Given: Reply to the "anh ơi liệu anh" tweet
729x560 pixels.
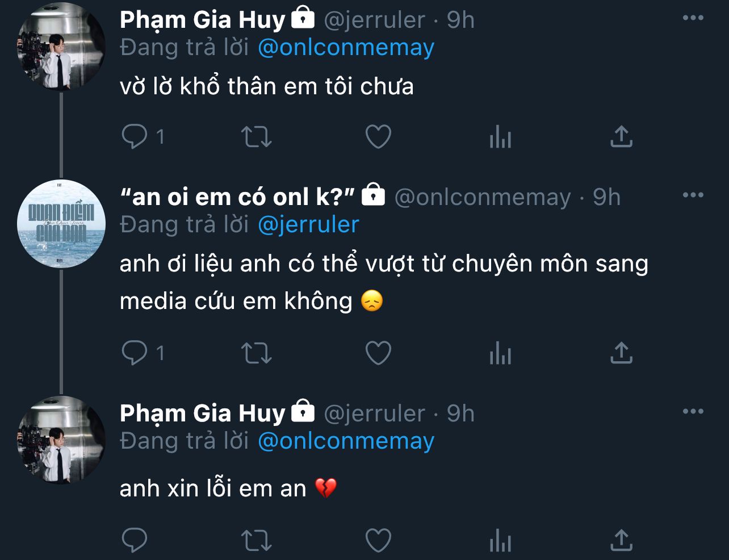Looking at the screenshot, I should (135, 353).
